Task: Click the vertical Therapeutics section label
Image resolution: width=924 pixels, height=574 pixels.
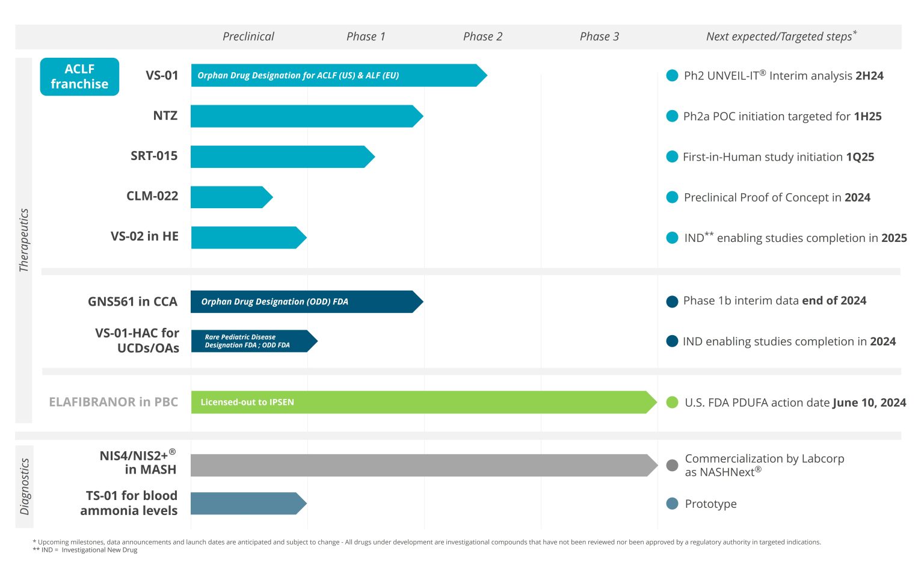Action: (x=24, y=240)
